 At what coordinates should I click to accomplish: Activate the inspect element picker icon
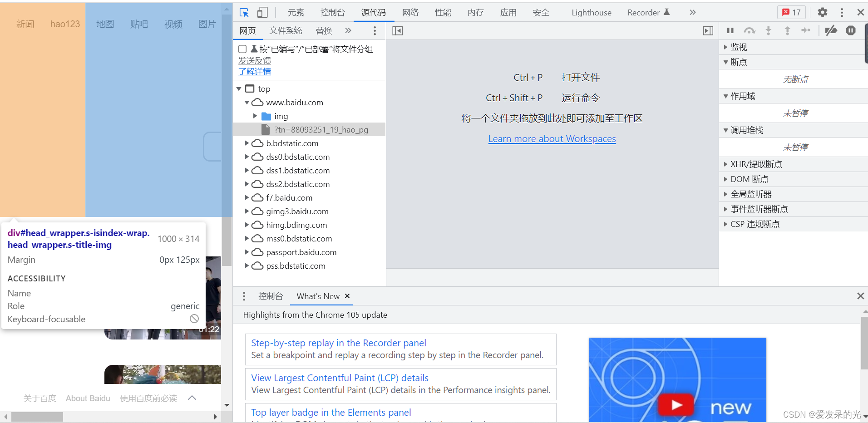click(x=244, y=13)
